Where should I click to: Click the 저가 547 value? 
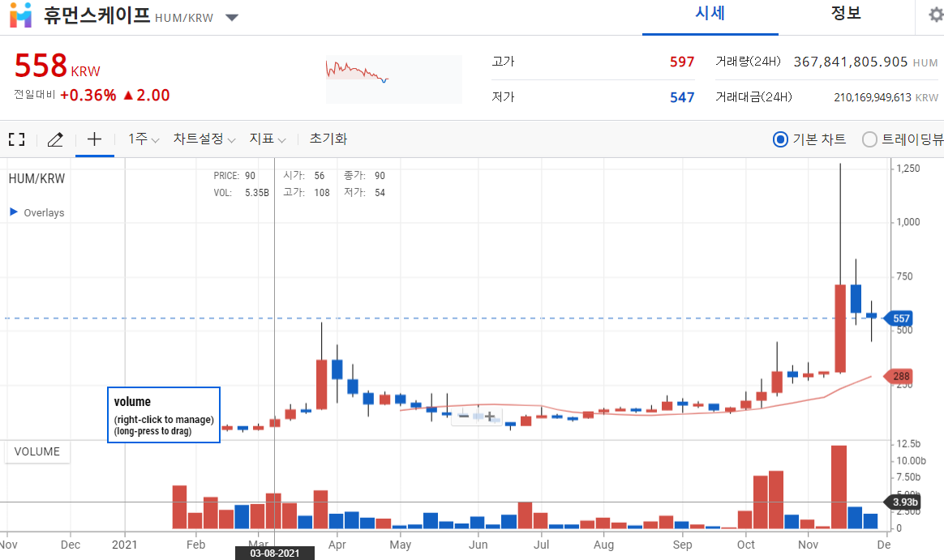pyautogui.click(x=682, y=97)
